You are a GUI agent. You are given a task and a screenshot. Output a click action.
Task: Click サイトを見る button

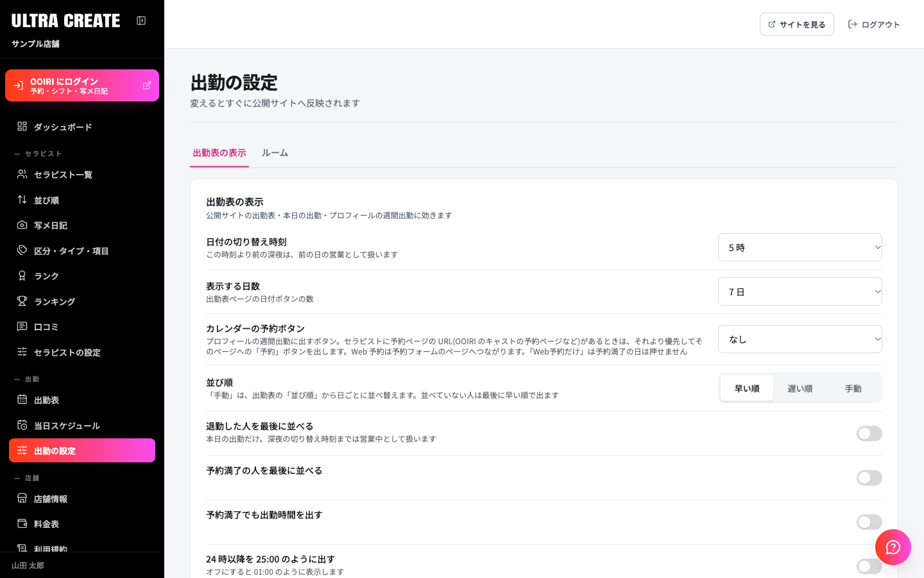pos(797,24)
